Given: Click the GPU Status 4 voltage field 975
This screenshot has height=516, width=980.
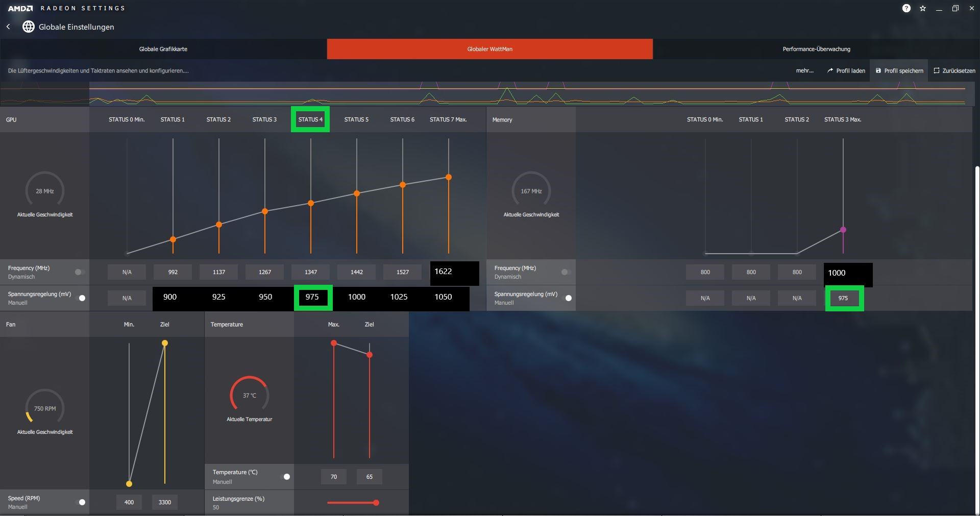Looking at the screenshot, I should click(313, 298).
